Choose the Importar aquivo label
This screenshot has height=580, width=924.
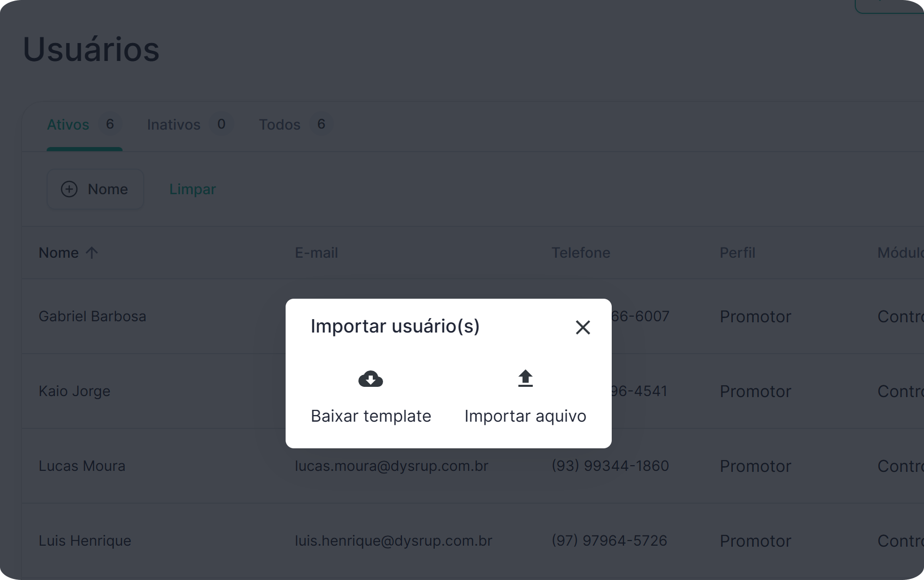(526, 416)
